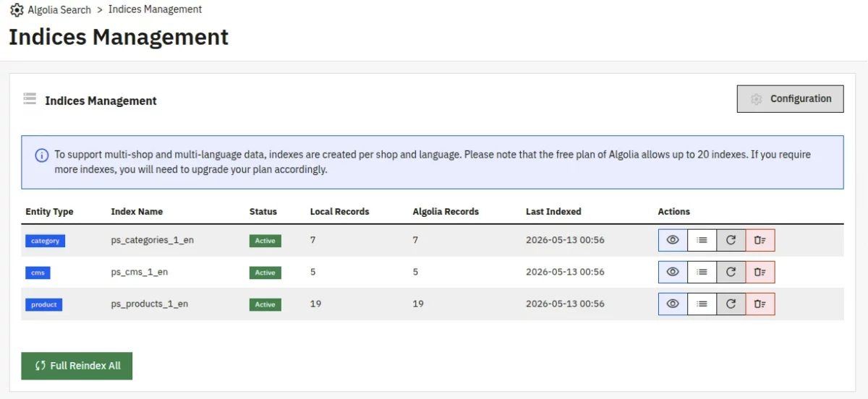The image size is (868, 399).
Task: Start Full Reindex All
Action: click(77, 366)
